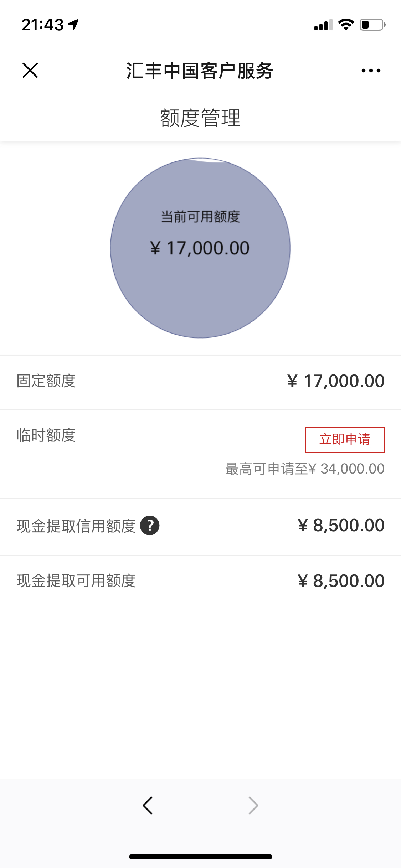The height and width of the screenshot is (868, 401).
Task: Tap the 额度管理 page heading
Action: [200, 118]
